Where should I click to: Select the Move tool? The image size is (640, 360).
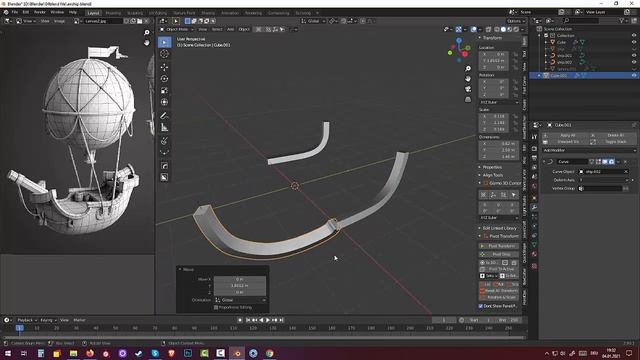(164, 67)
